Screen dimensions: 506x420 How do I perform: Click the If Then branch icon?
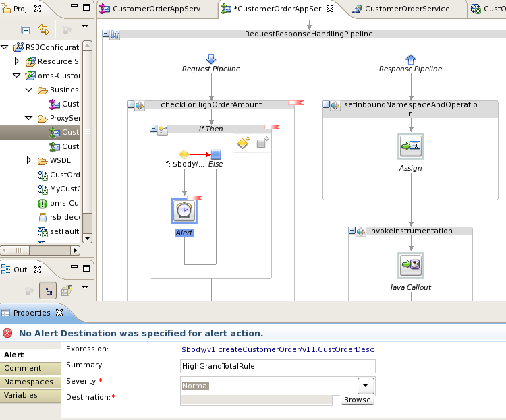pyautogui.click(x=163, y=129)
